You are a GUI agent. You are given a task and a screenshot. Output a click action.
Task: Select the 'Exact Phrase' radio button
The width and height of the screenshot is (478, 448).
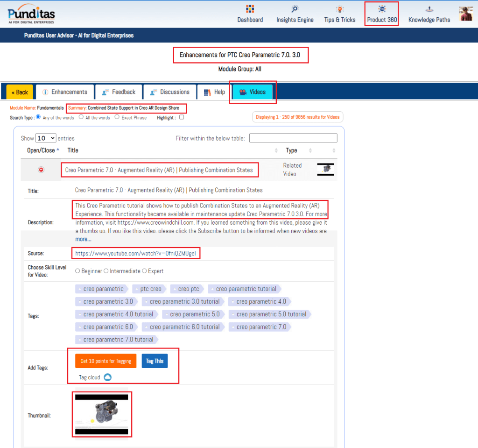tap(117, 117)
